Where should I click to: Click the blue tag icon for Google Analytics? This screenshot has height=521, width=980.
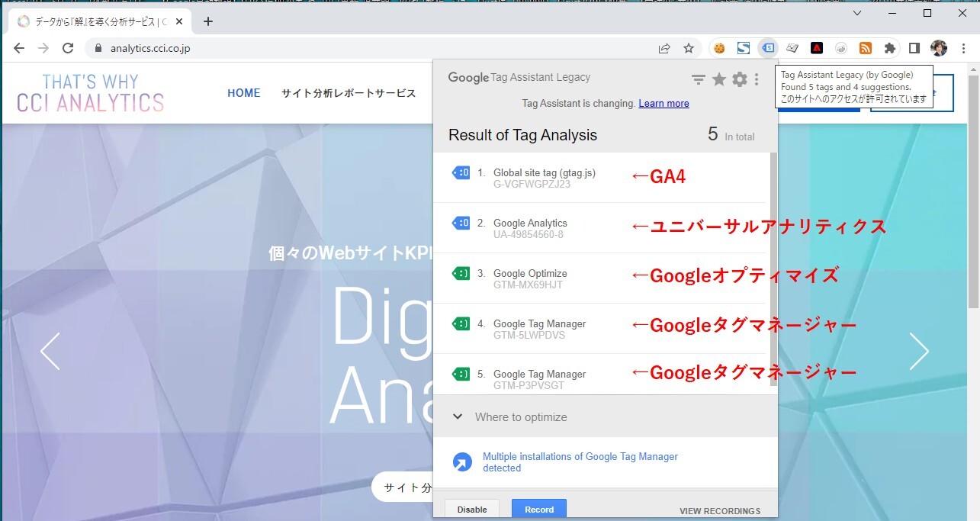click(461, 224)
